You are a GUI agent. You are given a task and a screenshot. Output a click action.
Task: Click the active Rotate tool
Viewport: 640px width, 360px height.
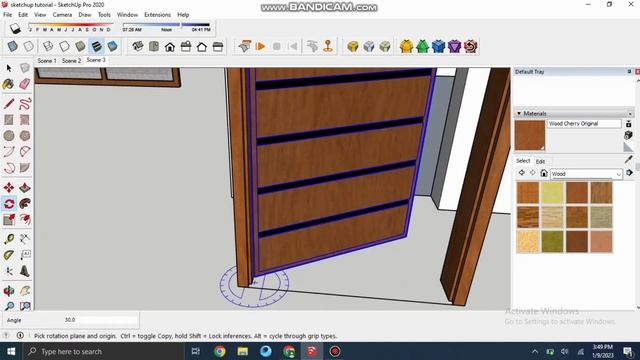[9, 203]
